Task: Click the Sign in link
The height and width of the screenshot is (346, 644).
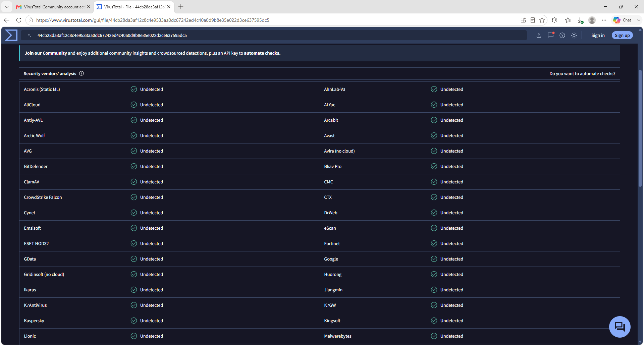Action: pos(598,36)
